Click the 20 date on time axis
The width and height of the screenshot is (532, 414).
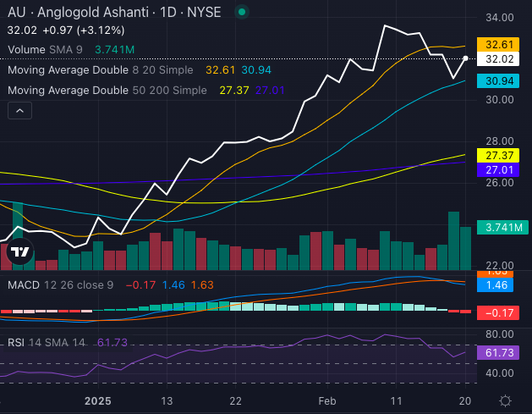[465, 401]
